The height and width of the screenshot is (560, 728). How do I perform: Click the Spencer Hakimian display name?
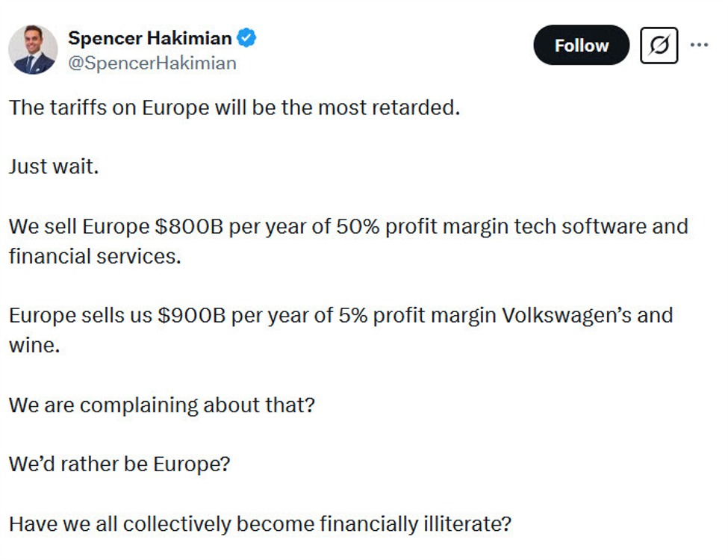click(149, 38)
